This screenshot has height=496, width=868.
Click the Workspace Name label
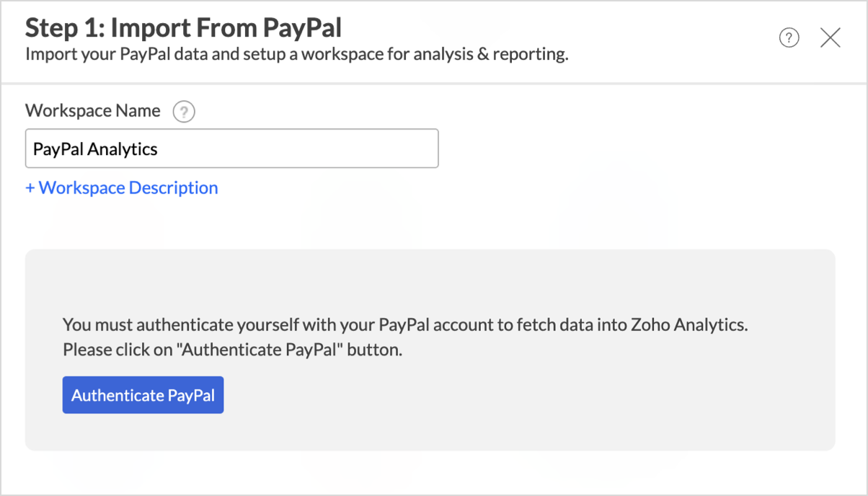coord(93,111)
